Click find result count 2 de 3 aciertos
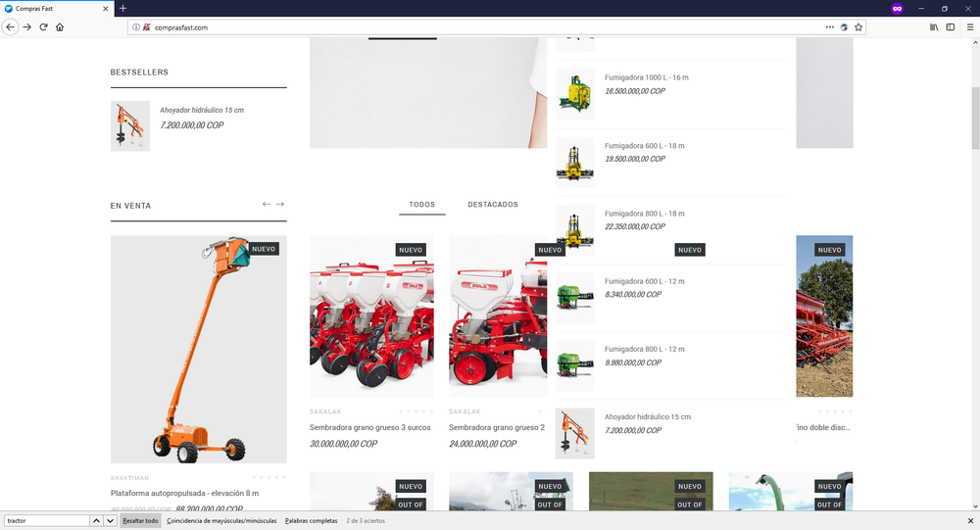This screenshot has width=980, height=530. click(366, 520)
